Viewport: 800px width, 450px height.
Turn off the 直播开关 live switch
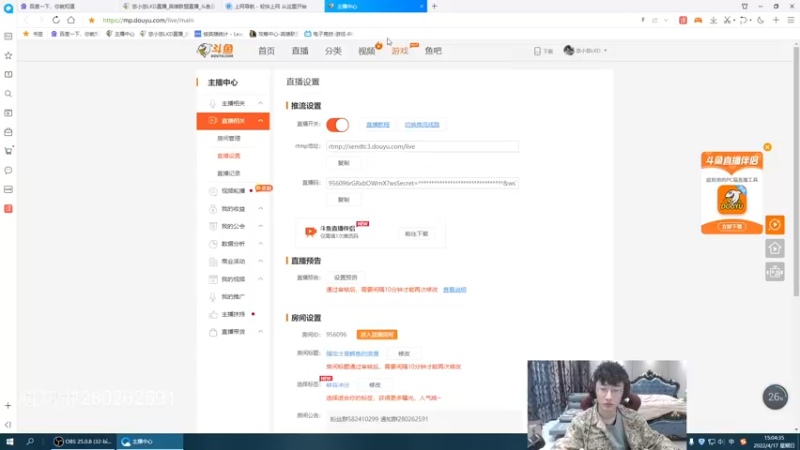tap(337, 124)
